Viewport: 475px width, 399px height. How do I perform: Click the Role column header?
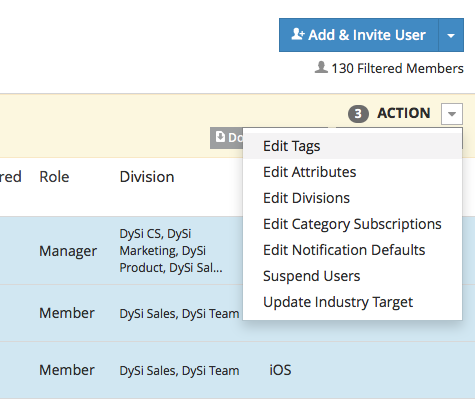coord(54,177)
